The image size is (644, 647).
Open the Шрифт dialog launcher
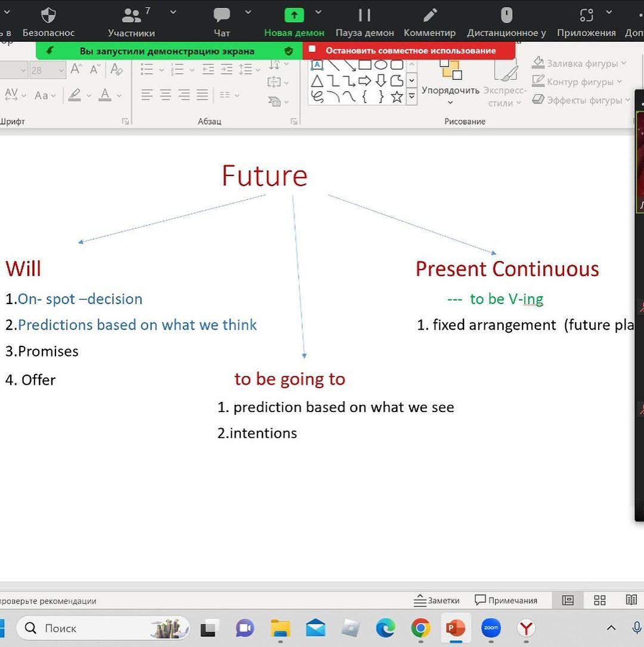(x=125, y=121)
